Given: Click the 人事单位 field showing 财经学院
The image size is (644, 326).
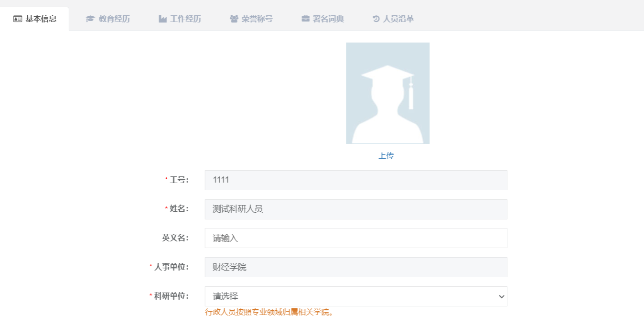Looking at the screenshot, I should [x=355, y=267].
